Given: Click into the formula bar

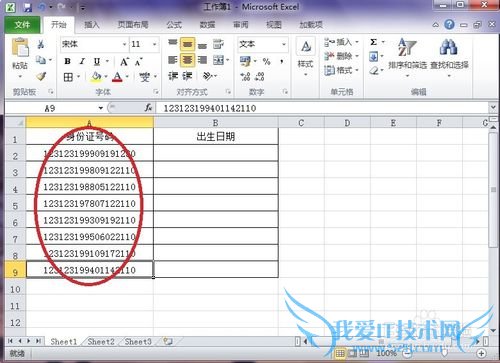Looking at the screenshot, I should [323, 108].
